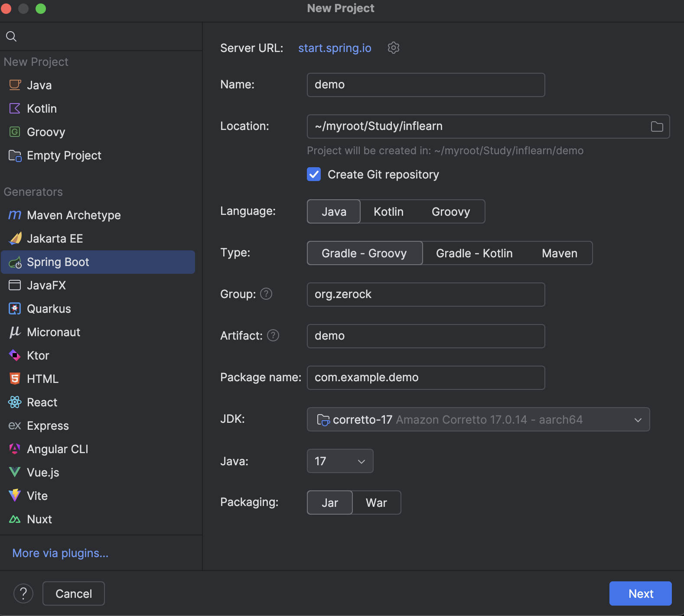684x616 pixels.
Task: Set type to Gradle - Groovy
Action: pos(365,253)
